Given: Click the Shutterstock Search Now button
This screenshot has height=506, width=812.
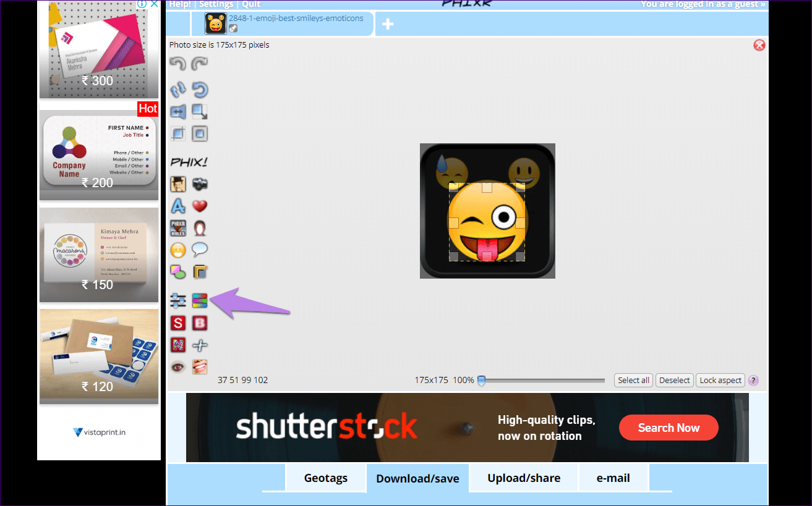Looking at the screenshot, I should 669,428.
